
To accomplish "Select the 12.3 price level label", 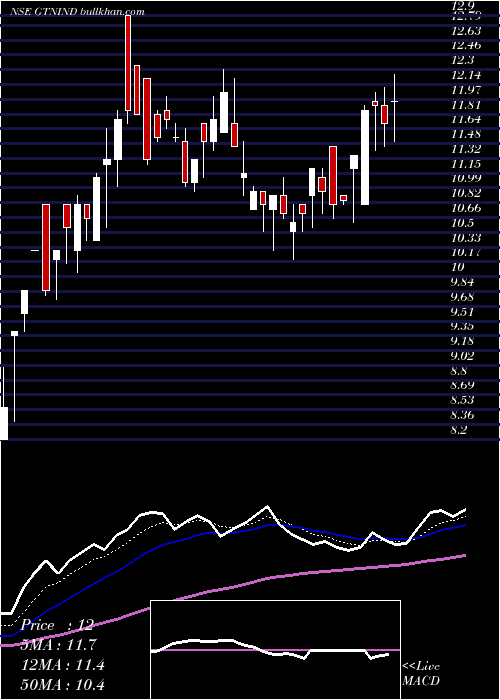I will (462, 60).
